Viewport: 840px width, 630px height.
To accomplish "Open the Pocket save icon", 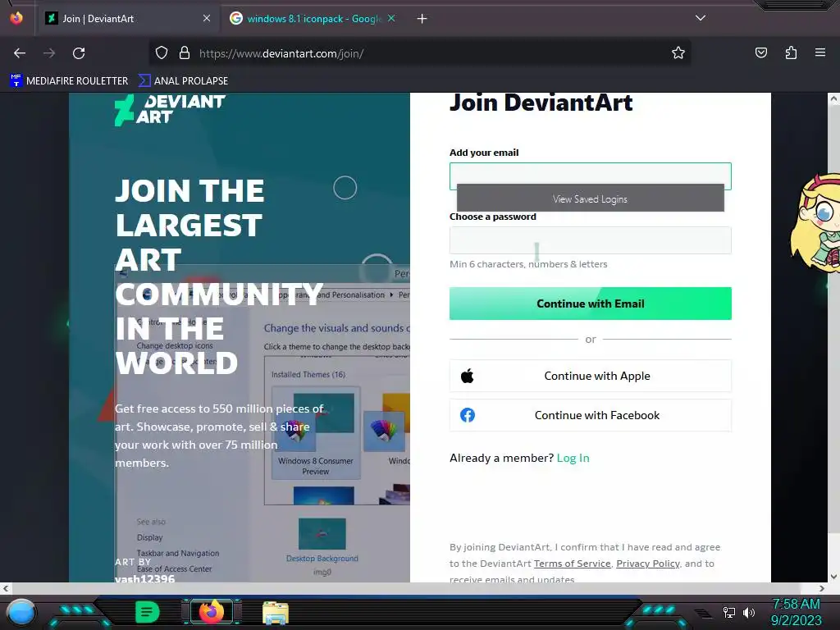I will point(760,52).
